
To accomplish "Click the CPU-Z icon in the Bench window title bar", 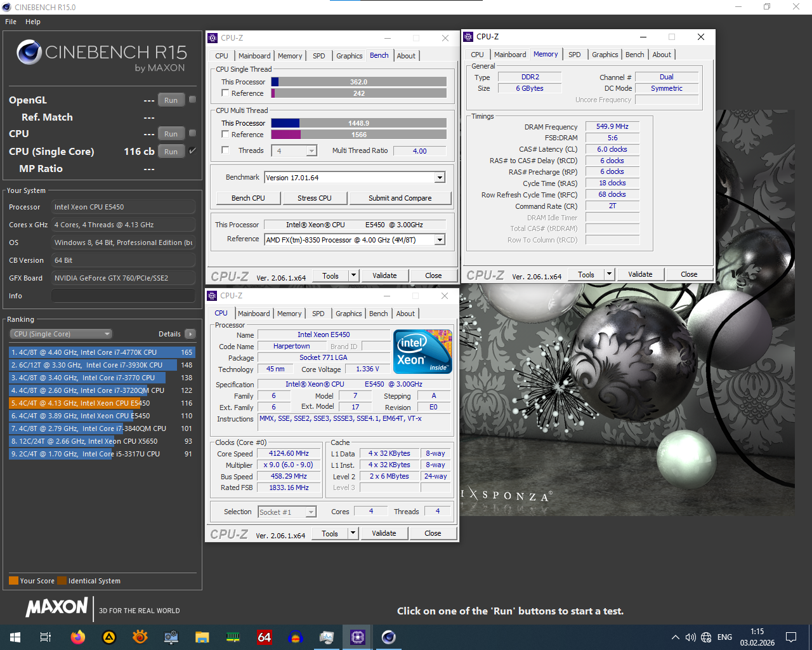I will (213, 38).
